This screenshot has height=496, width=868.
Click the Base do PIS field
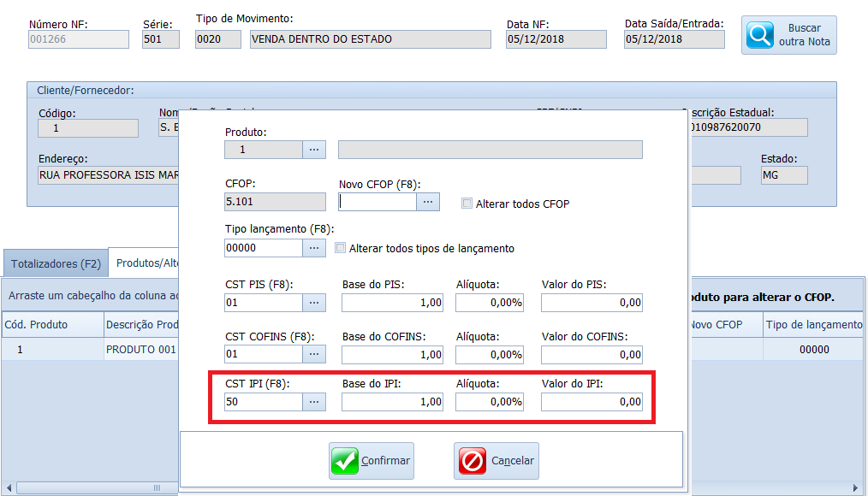tap(392, 303)
